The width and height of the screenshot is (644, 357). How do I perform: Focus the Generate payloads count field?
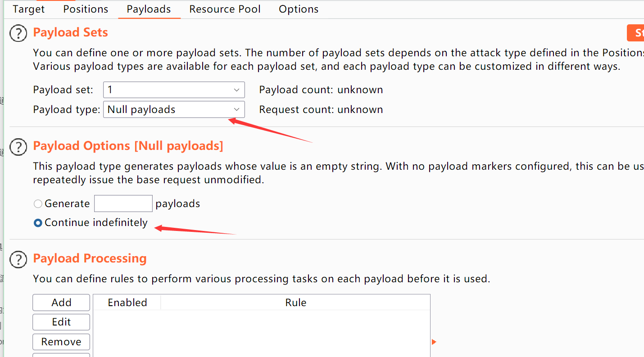[123, 203]
